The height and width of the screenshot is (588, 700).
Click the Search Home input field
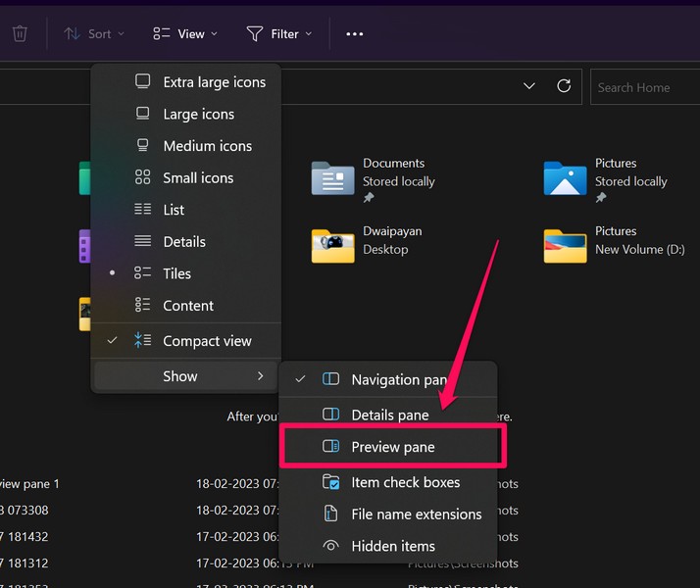(643, 87)
